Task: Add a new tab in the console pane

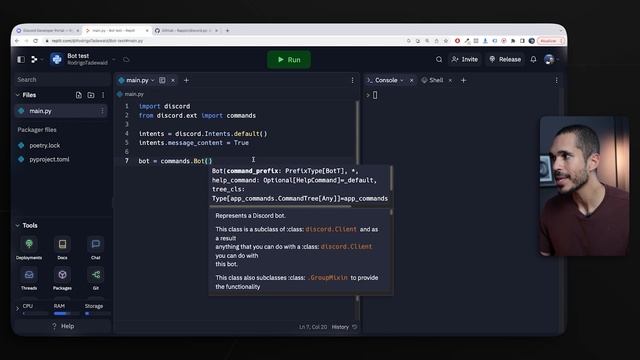Action: point(463,80)
